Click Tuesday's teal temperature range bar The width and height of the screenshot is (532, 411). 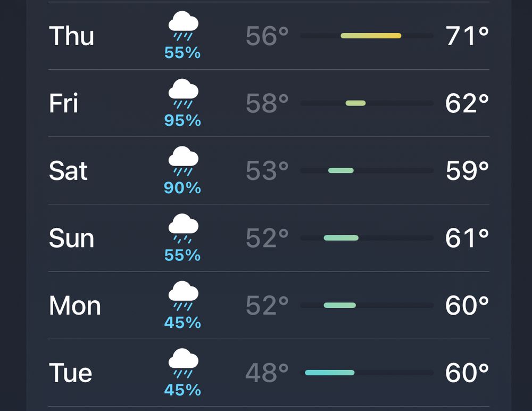pyautogui.click(x=330, y=373)
